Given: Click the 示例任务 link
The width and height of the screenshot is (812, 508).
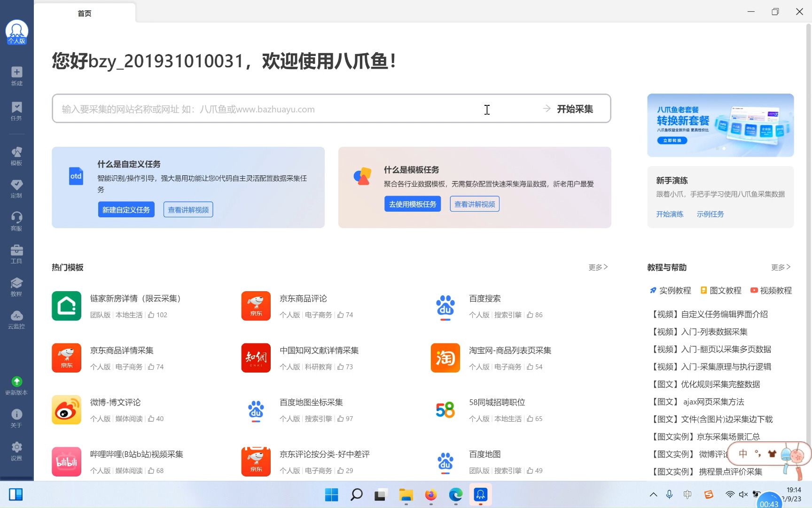Looking at the screenshot, I should [x=710, y=214].
